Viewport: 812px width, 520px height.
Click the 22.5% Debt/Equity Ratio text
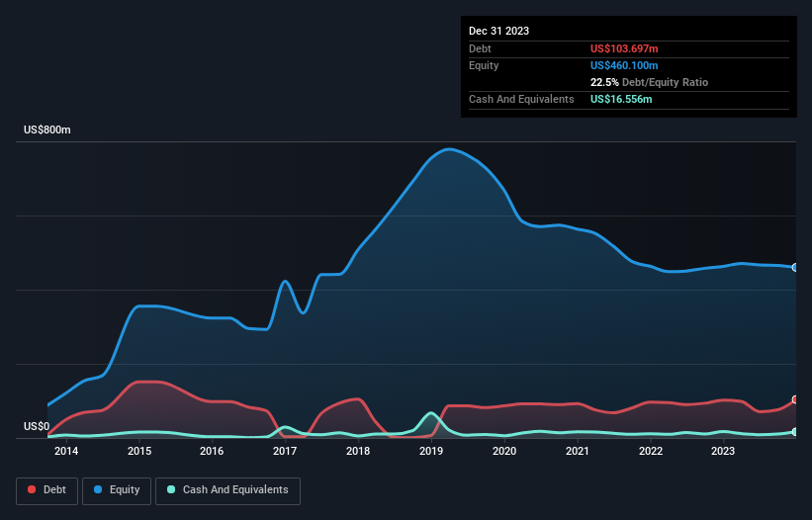coord(649,82)
